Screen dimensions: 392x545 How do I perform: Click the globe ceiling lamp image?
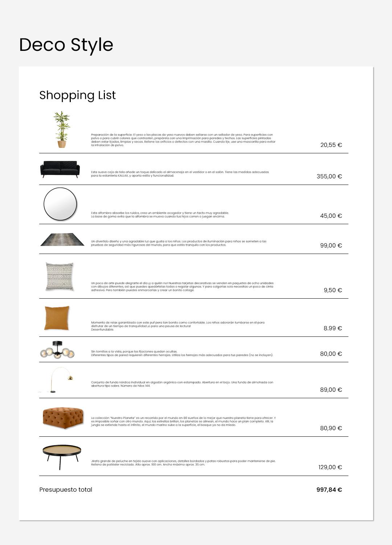point(57,350)
